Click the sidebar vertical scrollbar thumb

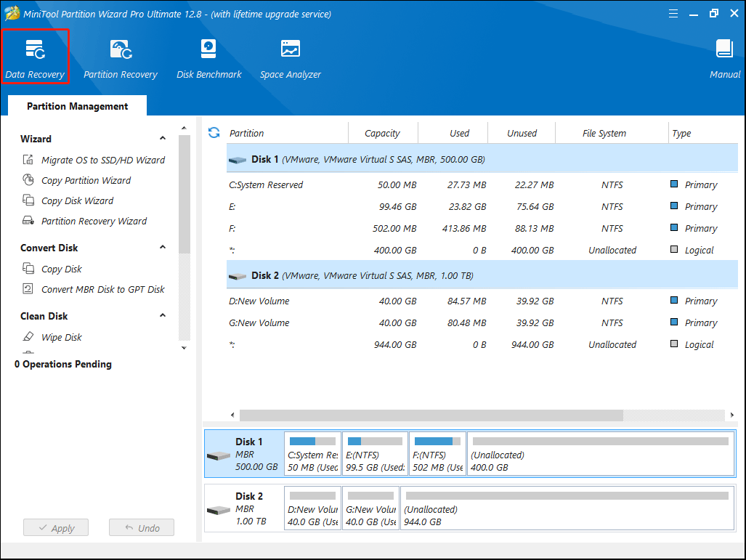tap(184, 194)
